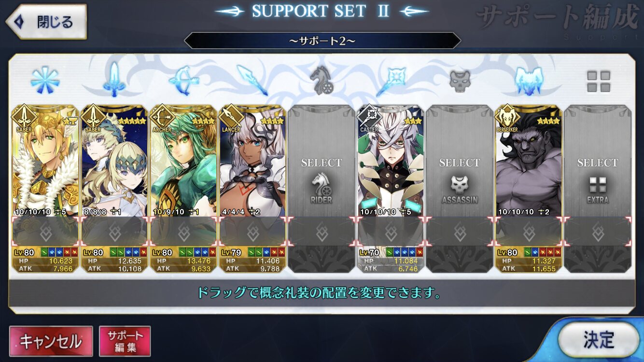Viewport: 644px width, 362px height.
Task: Select the Lv.80 Berserker servant card
Action: pyautogui.click(x=529, y=189)
